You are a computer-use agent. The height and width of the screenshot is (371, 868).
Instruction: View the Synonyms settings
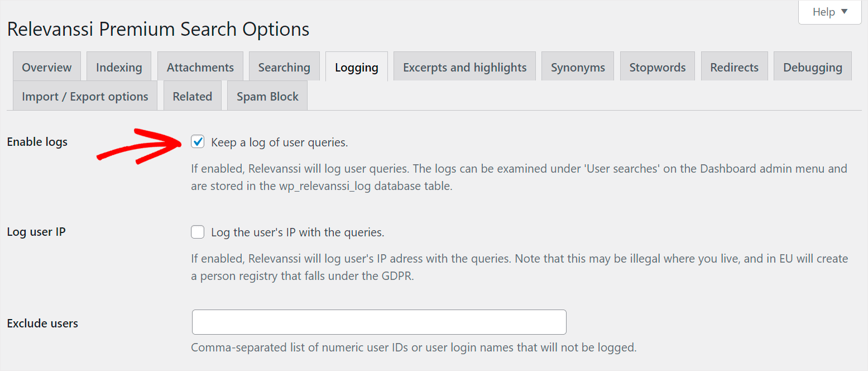click(577, 66)
